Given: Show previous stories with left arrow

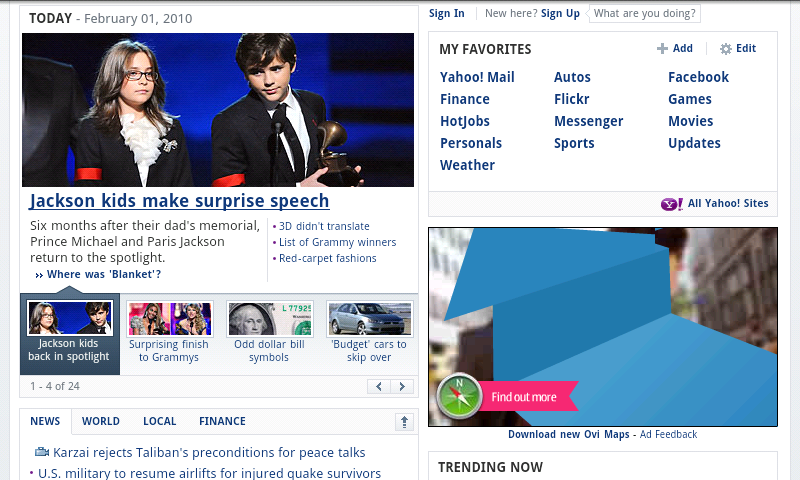Looking at the screenshot, I should point(379,387).
